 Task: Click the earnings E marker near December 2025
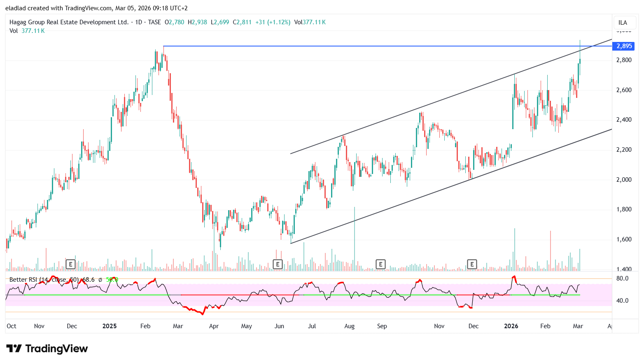click(x=472, y=264)
